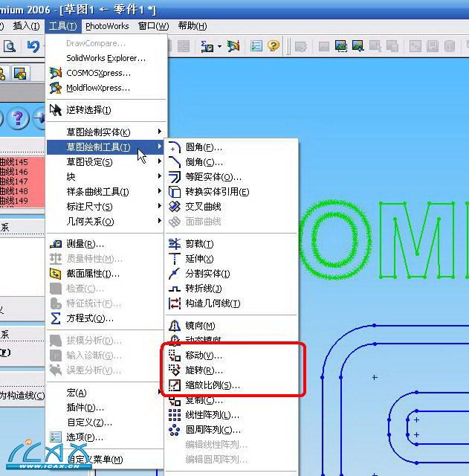This screenshot has width=469, height=476.
Task: Open the 帮助(H) menu
Action: click(x=193, y=26)
